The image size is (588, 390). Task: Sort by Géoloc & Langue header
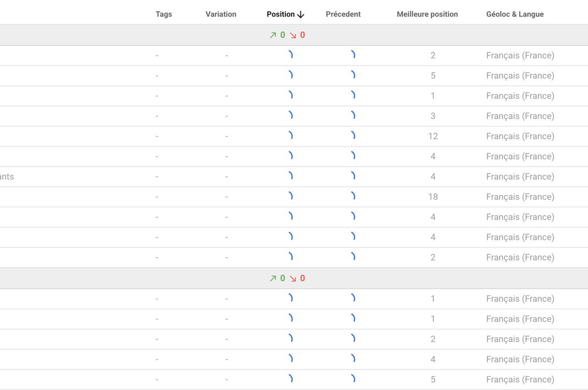click(515, 14)
